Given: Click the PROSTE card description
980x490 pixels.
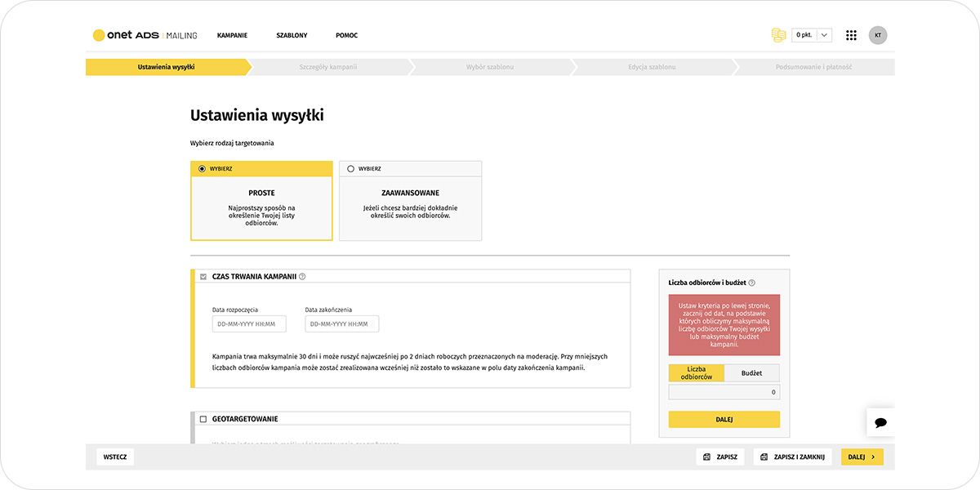Looking at the screenshot, I should [x=261, y=216].
